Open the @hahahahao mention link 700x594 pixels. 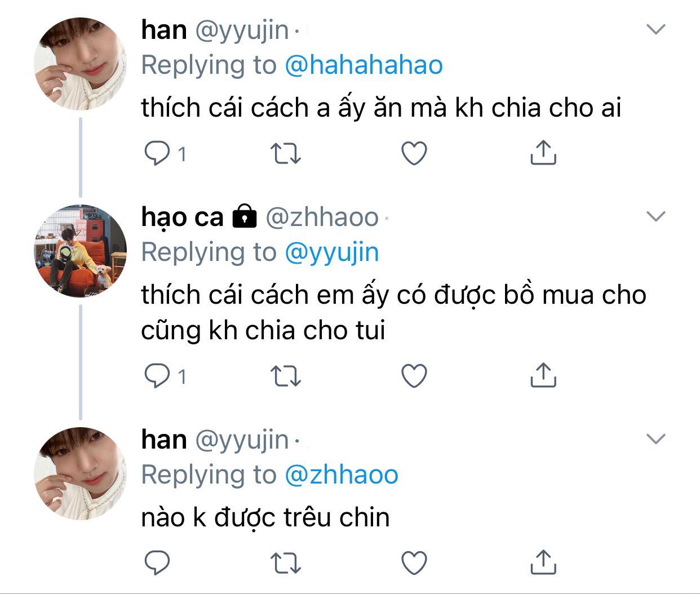point(364,65)
